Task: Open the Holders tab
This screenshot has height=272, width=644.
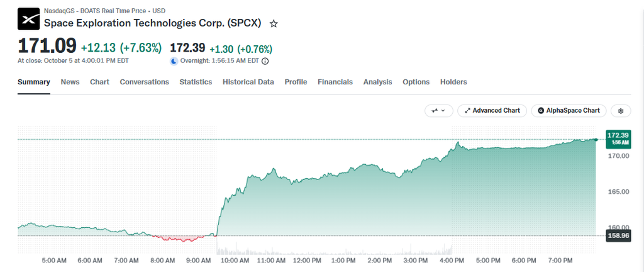Action: (453, 82)
